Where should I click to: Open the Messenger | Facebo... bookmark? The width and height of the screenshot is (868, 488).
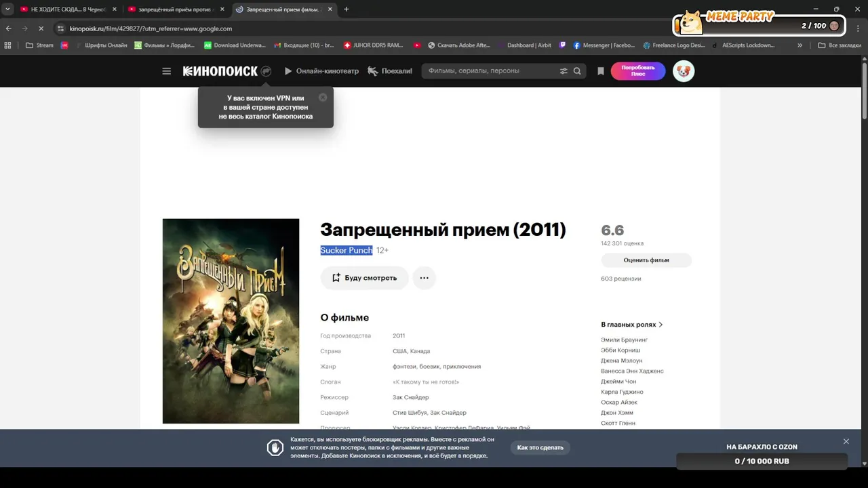(x=604, y=45)
